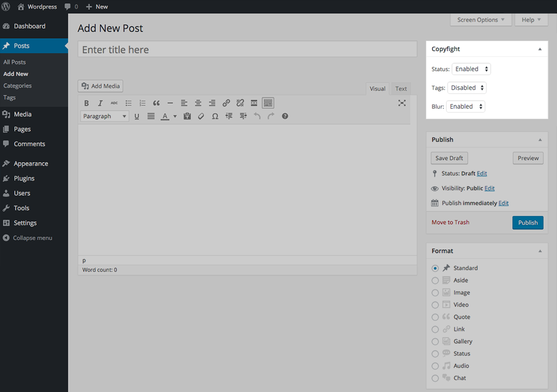Select the Aside post format
Image resolution: width=557 pixels, height=392 pixels.
435,281
